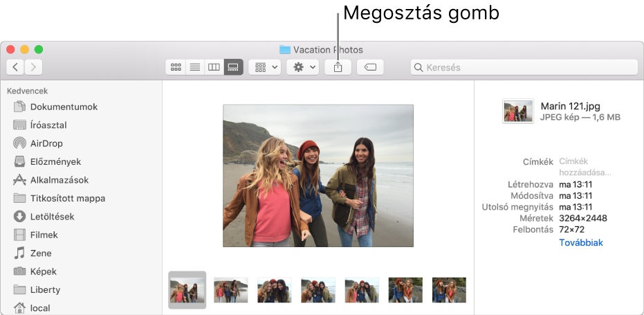The width and height of the screenshot is (644, 315).
Task: Switch to list view
Action: click(195, 67)
